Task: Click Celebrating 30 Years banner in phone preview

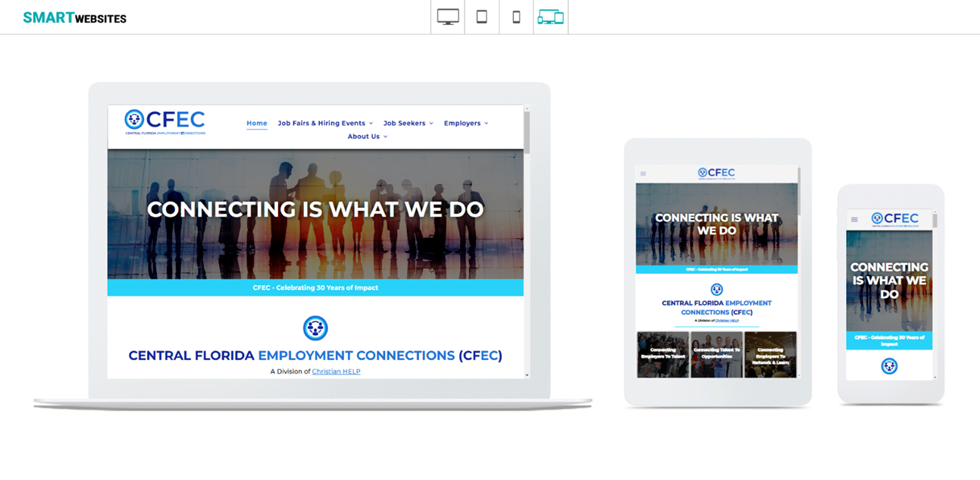Action: [x=889, y=340]
